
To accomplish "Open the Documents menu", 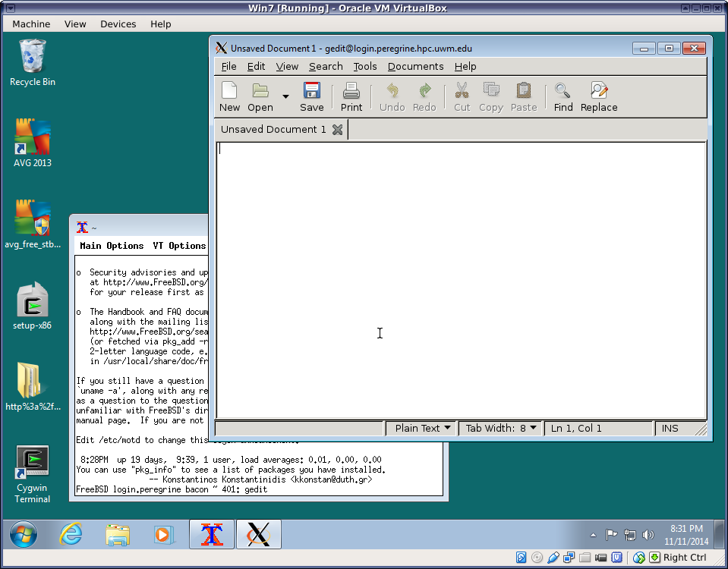I will click(415, 66).
